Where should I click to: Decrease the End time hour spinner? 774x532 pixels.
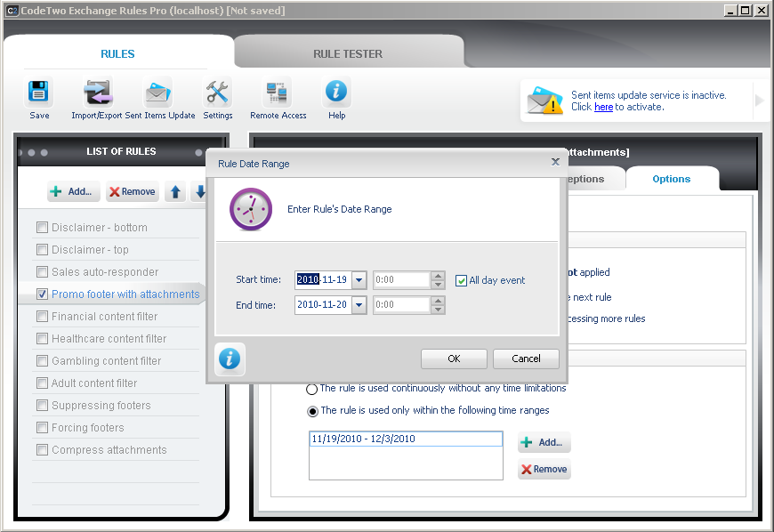[x=438, y=310]
